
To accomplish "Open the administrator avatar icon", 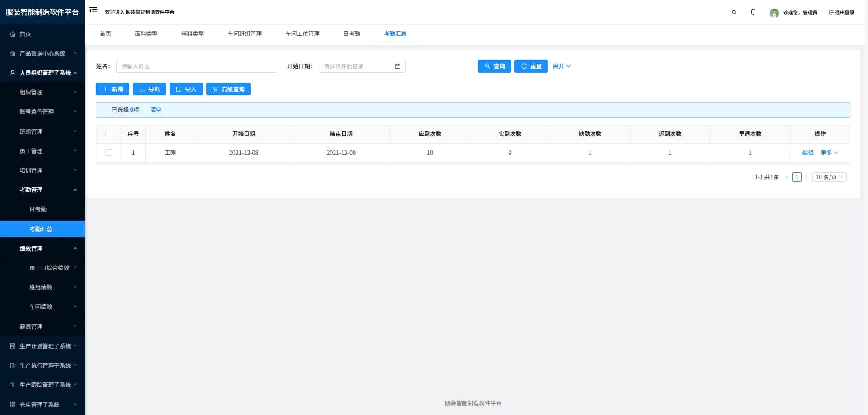I will point(774,13).
